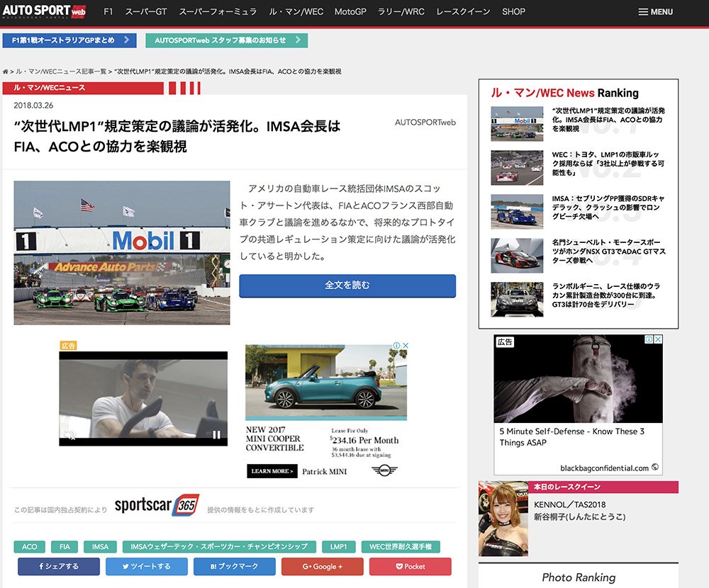
Task: Share via Google + button
Action: (323, 566)
